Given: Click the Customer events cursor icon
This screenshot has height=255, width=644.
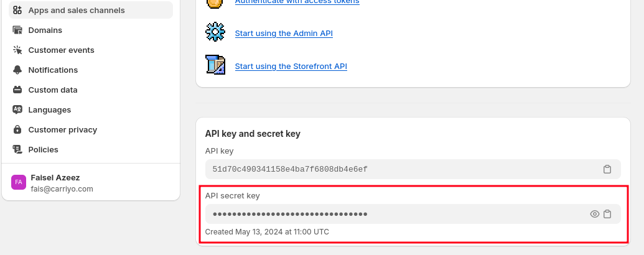Looking at the screenshot, I should tap(17, 50).
